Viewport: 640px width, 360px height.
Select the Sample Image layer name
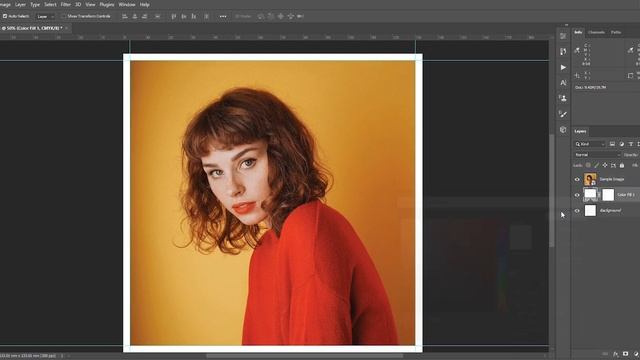[x=612, y=179]
